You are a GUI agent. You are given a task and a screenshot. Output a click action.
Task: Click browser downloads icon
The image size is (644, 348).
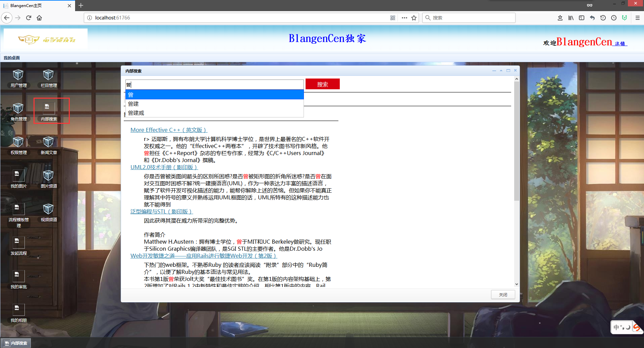(560, 18)
